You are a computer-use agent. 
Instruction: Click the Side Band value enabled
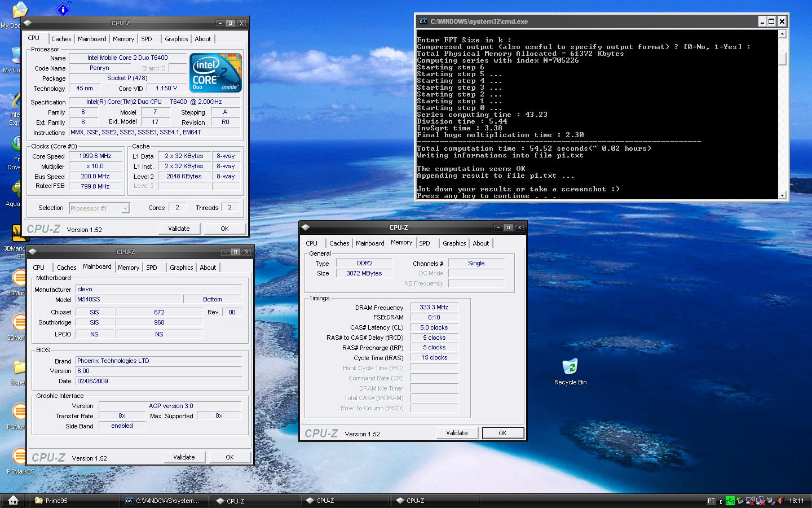[122, 426]
